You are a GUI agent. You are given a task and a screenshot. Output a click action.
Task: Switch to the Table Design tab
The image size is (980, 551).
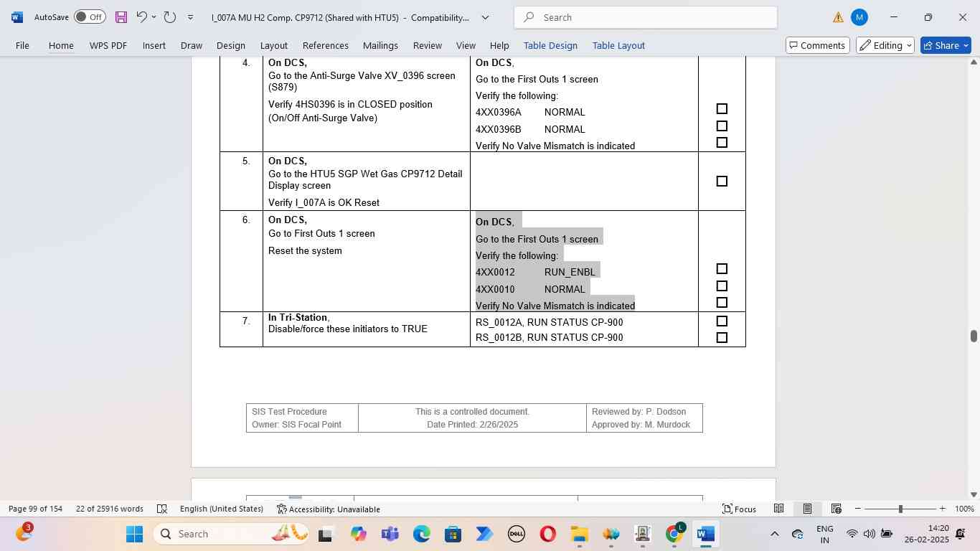tap(550, 45)
